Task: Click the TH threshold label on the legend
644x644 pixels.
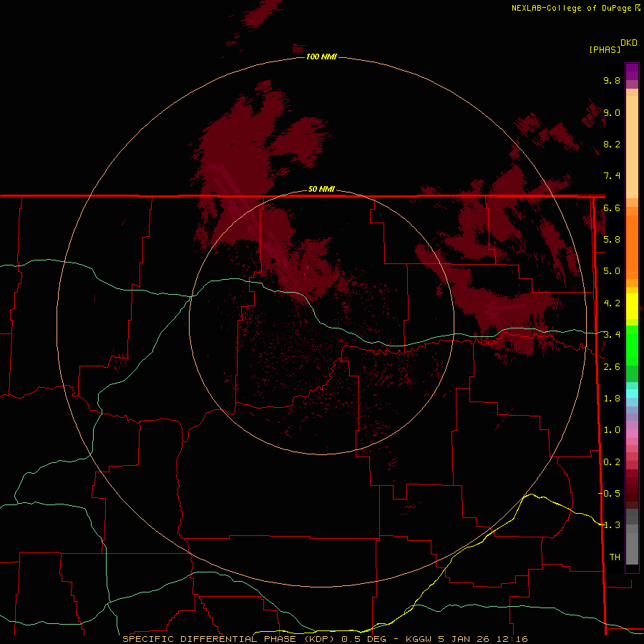Action: click(615, 557)
